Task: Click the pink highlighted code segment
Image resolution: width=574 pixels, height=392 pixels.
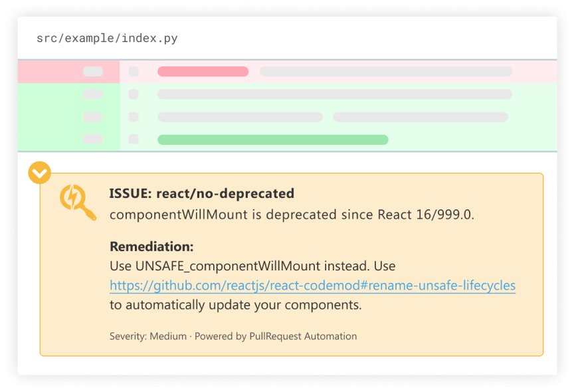Action: 203,71
